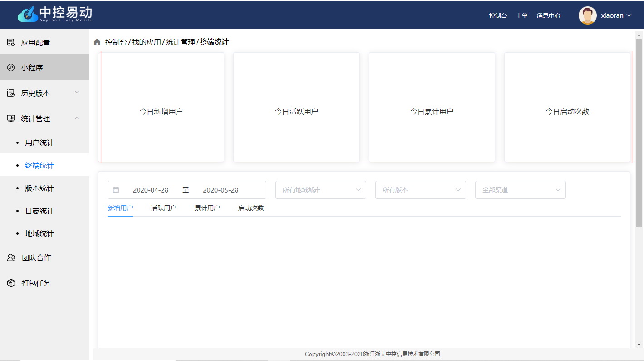This screenshot has width=644, height=361.
Task: Switch to the 累计用户 tab
Action: pos(207,208)
